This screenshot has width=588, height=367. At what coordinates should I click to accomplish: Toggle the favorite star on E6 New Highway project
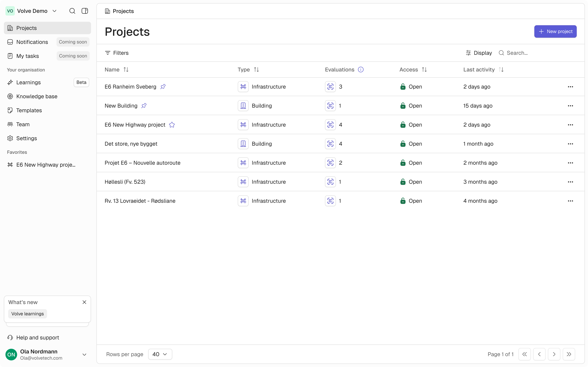click(172, 125)
